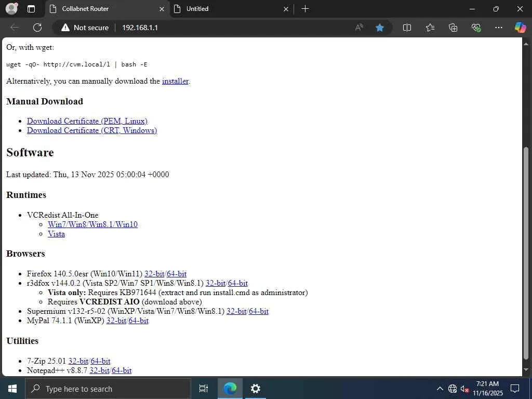Viewport: 532px width, 399px height.
Task: Download r3dfox v144.0.2 32-bit
Action: (x=216, y=283)
